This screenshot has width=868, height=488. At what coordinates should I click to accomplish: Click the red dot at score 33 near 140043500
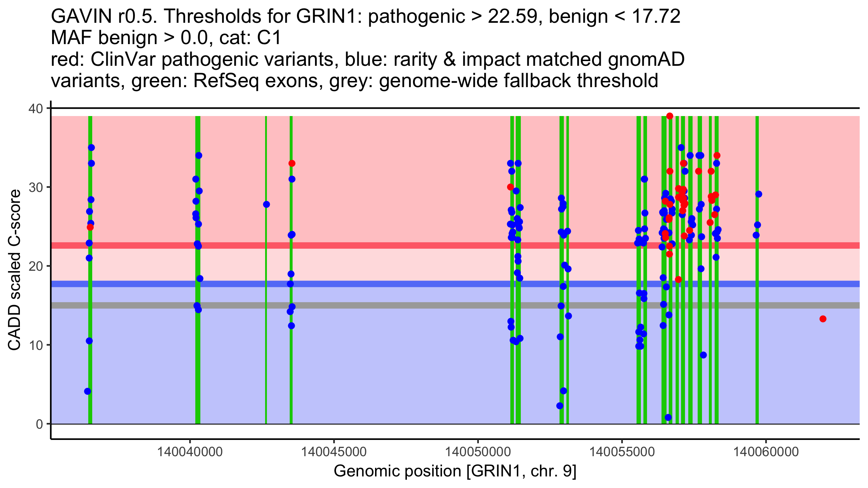292,163
